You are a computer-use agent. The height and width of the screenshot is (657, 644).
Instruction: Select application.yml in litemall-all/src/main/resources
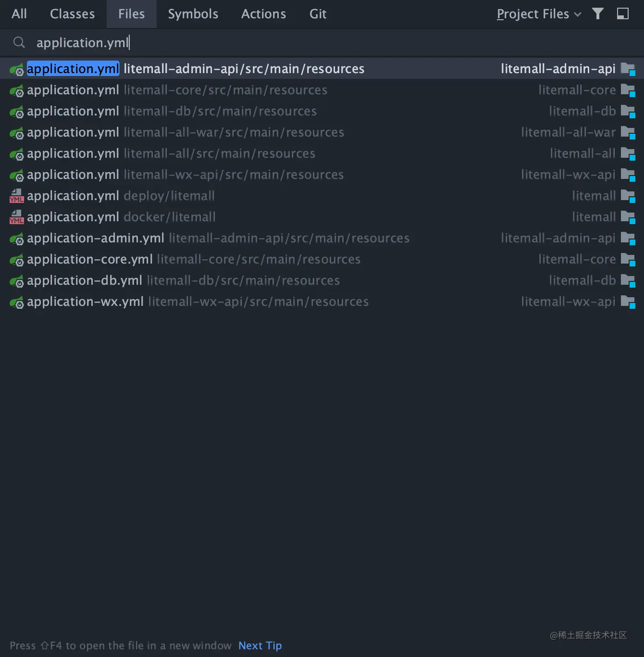pyautogui.click(x=322, y=153)
